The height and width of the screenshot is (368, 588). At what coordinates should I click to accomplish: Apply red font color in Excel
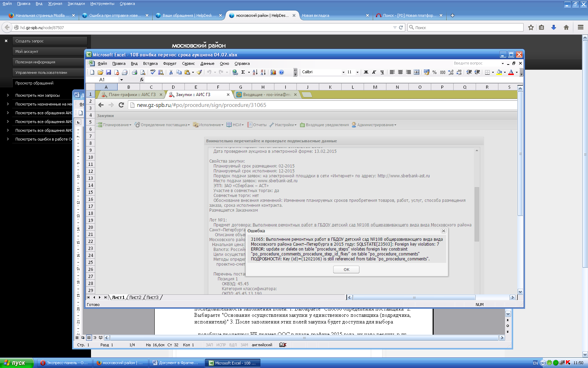point(511,72)
